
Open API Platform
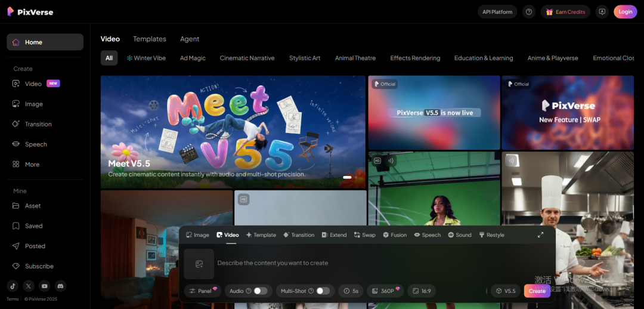[x=497, y=12]
